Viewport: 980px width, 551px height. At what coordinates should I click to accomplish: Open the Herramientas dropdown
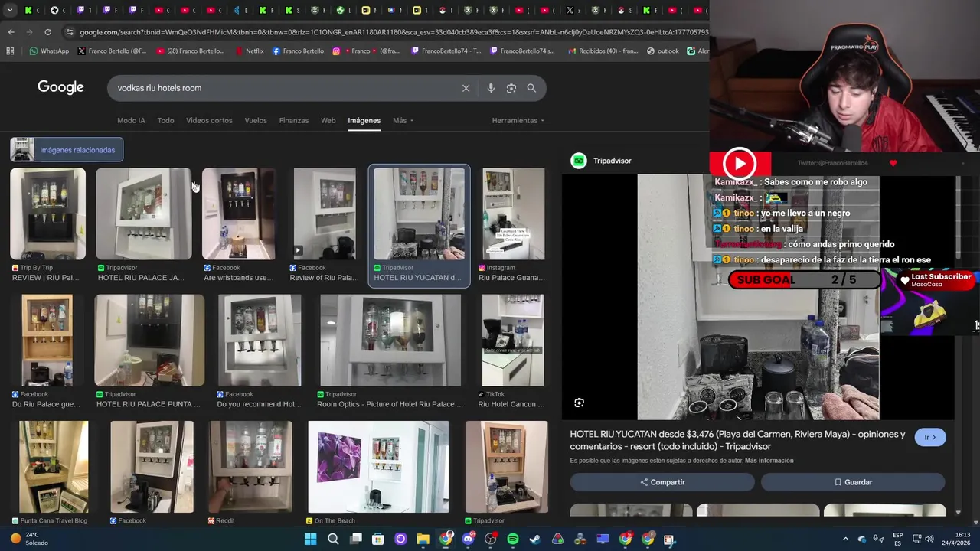coord(518,120)
